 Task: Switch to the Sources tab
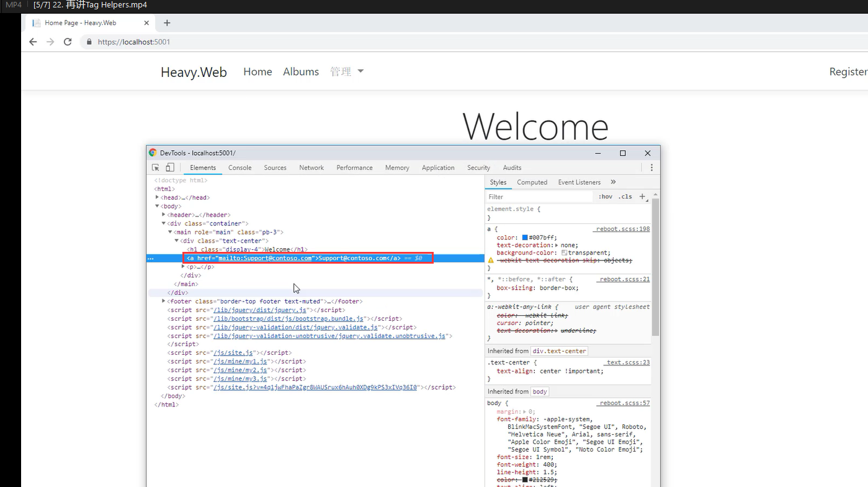tap(275, 168)
